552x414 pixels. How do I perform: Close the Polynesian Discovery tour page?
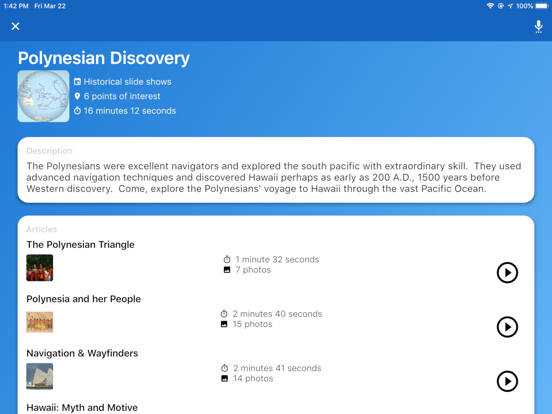coord(15,26)
